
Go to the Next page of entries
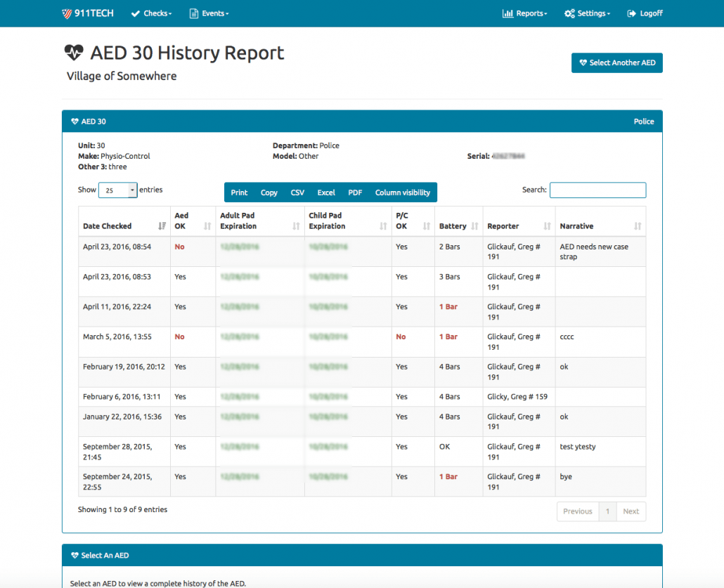pos(631,511)
